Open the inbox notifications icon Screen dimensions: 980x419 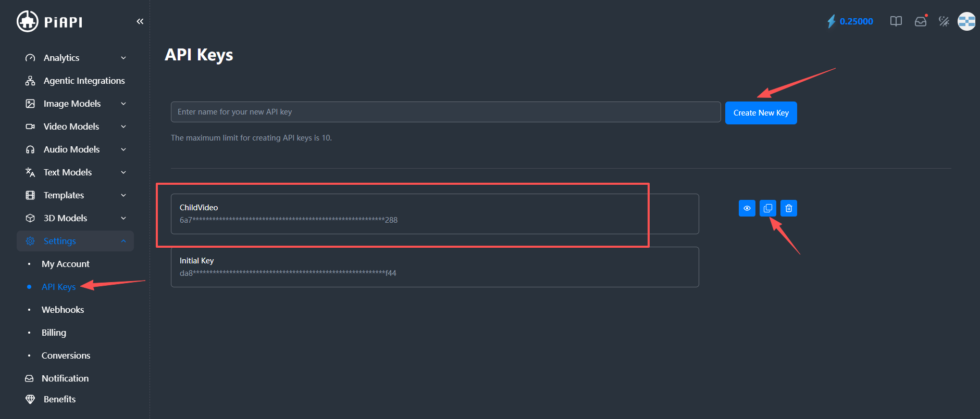(921, 21)
